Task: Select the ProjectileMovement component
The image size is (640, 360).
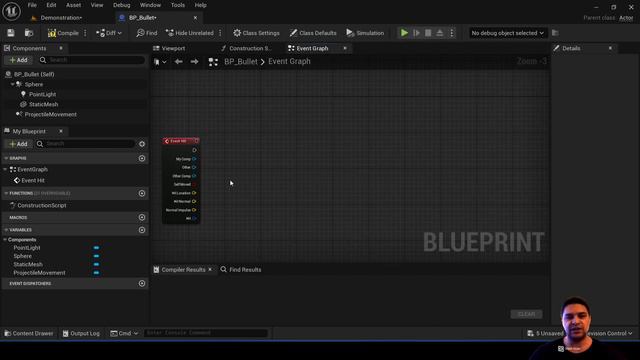Action: pos(51,115)
